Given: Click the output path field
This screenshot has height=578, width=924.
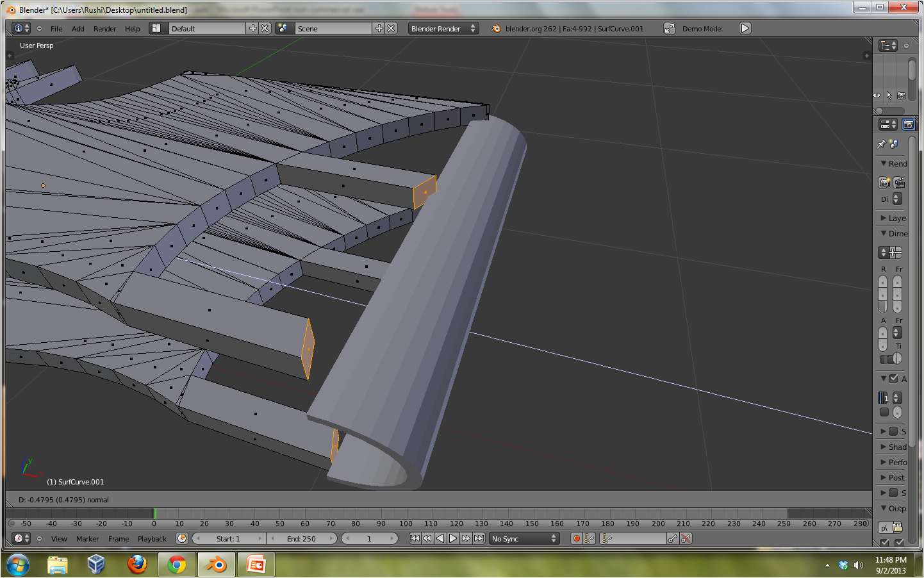Looking at the screenshot, I should 884,528.
